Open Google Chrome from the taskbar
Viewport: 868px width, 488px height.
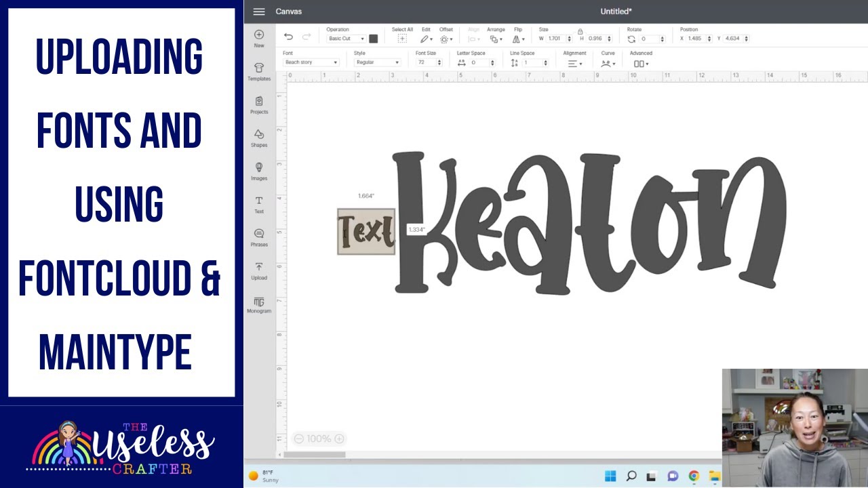(x=694, y=476)
